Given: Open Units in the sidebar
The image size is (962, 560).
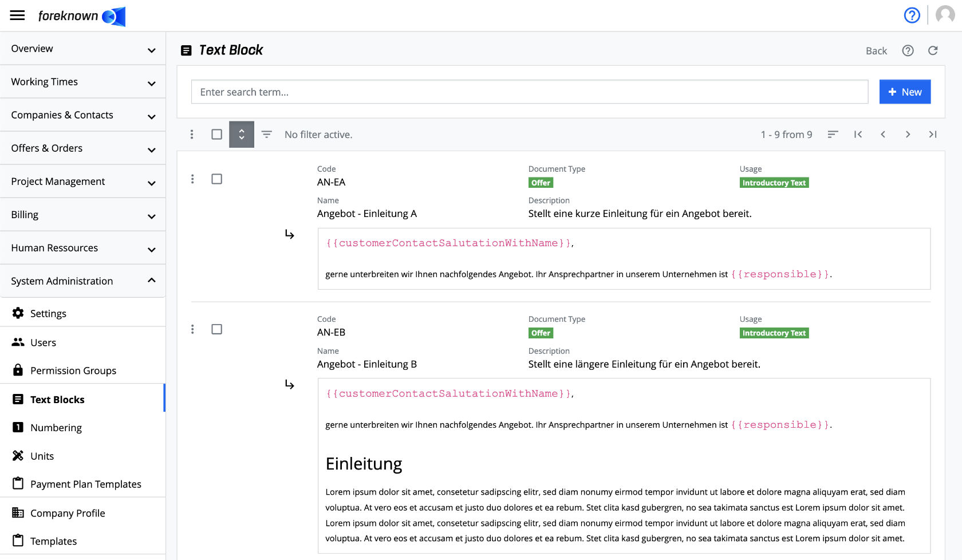Looking at the screenshot, I should tap(83, 456).
